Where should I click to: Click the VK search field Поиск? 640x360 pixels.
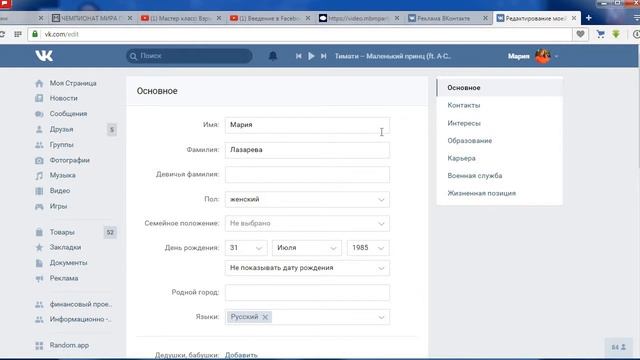(x=189, y=56)
